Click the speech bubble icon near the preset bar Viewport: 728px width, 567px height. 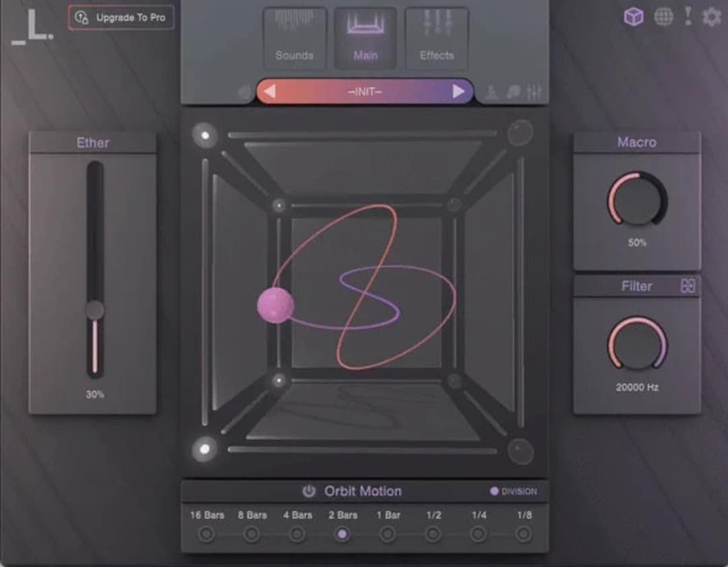[x=514, y=91]
